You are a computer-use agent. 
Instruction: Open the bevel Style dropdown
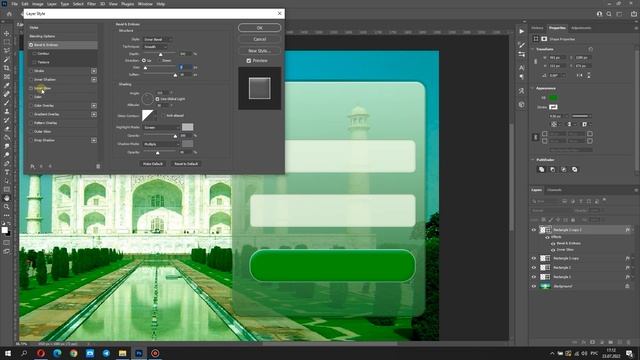[x=157, y=40]
